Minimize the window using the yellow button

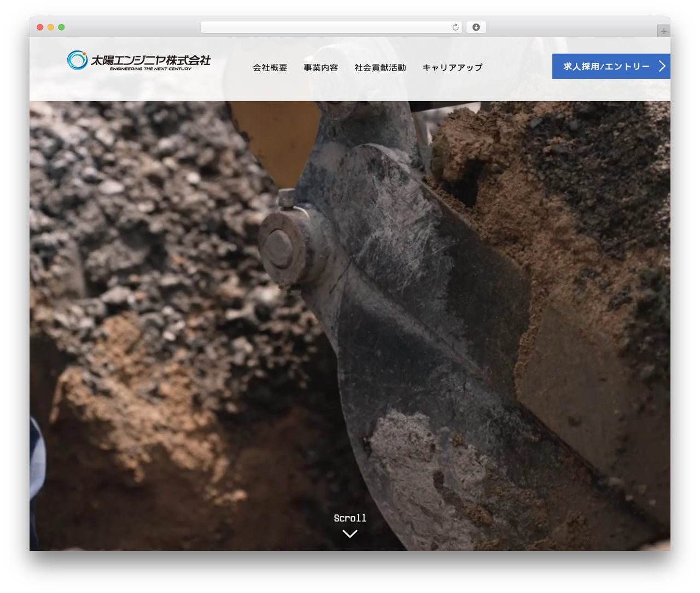pos(51,27)
